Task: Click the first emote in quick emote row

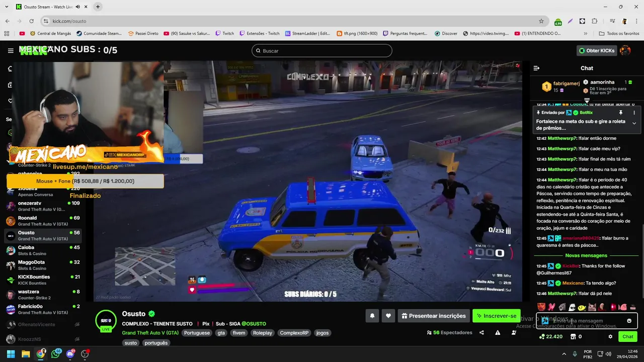Action: [x=541, y=307]
